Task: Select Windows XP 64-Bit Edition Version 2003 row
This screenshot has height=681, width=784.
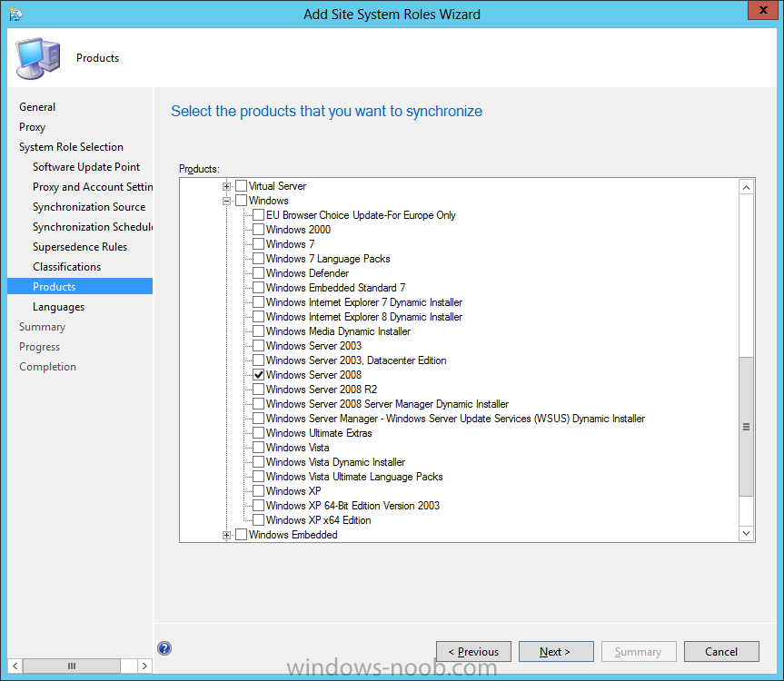Action: pyautogui.click(x=352, y=506)
